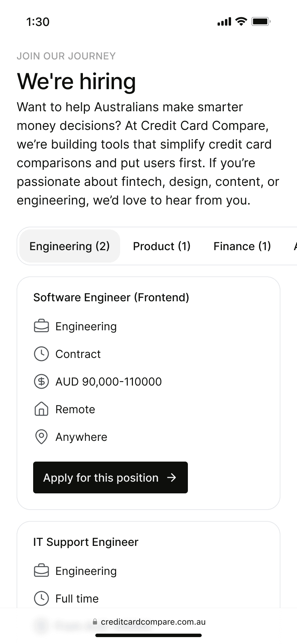Tap the creditcardcompare.com.au address bar

tap(149, 622)
